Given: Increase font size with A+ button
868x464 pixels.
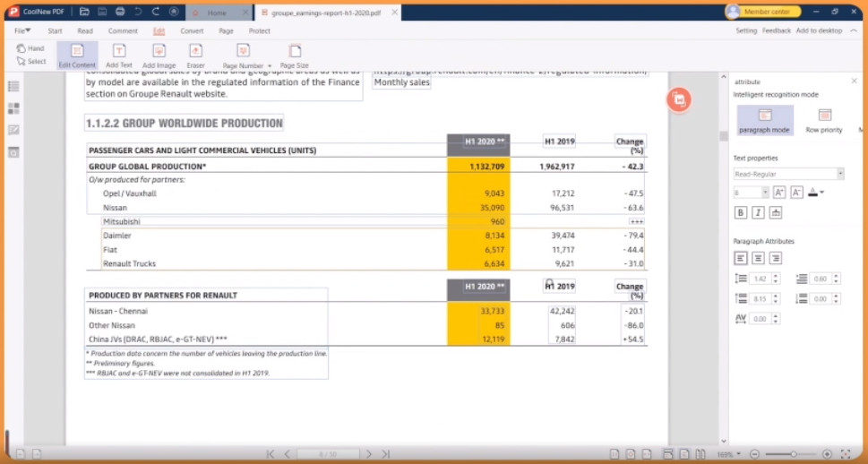Looking at the screenshot, I should point(779,193).
